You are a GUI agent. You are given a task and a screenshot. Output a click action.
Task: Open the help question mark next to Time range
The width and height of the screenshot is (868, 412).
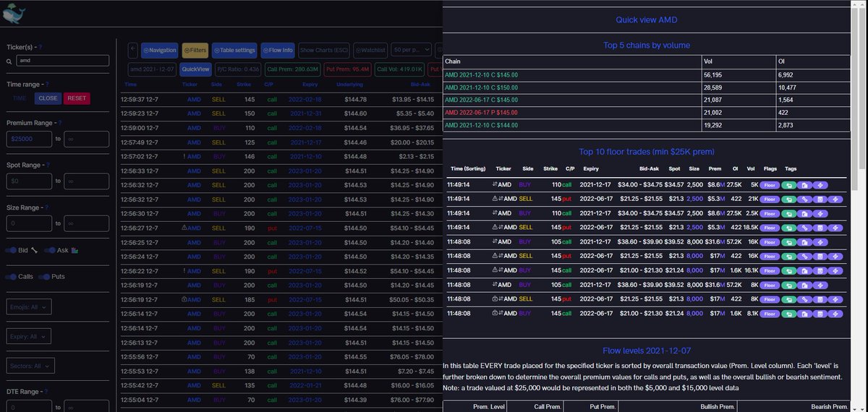click(x=47, y=85)
